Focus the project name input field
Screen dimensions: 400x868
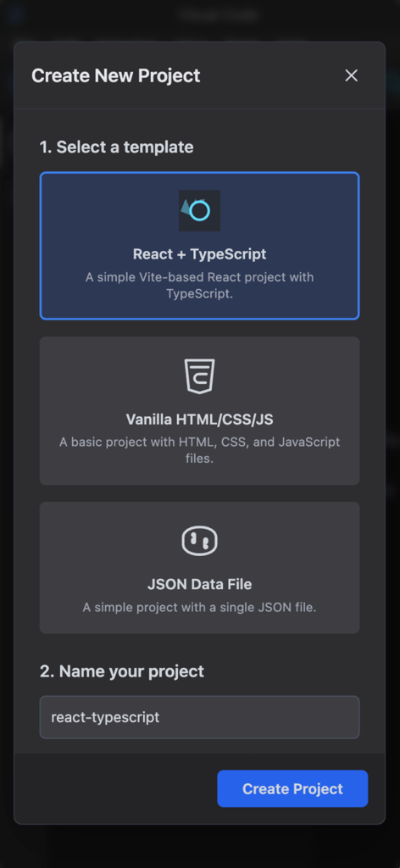point(200,717)
